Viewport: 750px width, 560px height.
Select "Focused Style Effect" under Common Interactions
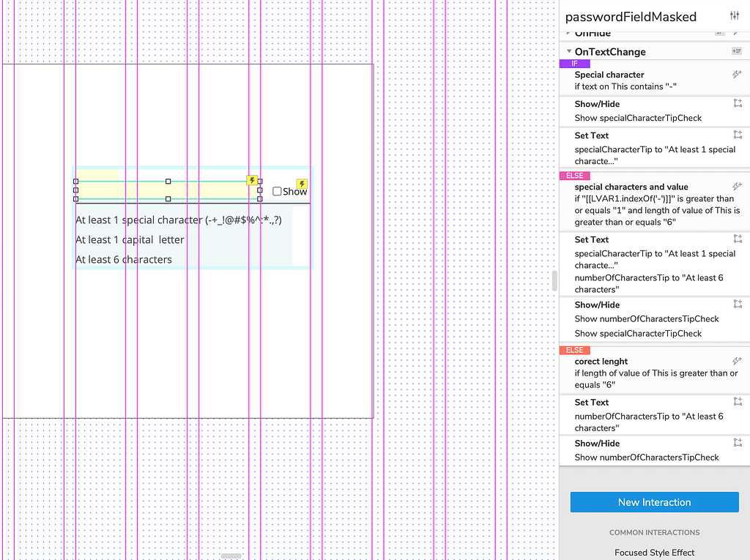(x=653, y=552)
